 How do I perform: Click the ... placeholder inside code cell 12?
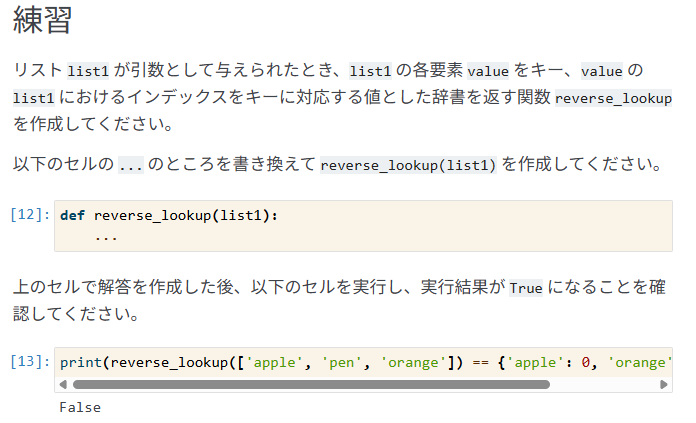106,238
